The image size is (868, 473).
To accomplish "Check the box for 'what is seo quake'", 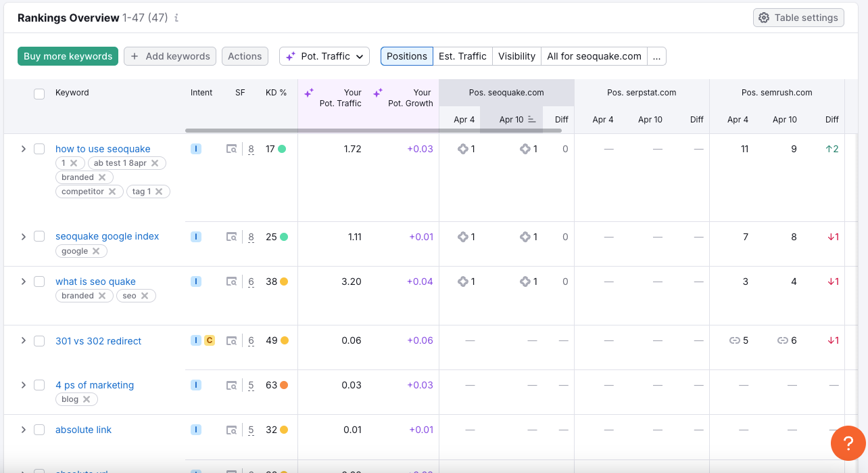I will point(39,281).
